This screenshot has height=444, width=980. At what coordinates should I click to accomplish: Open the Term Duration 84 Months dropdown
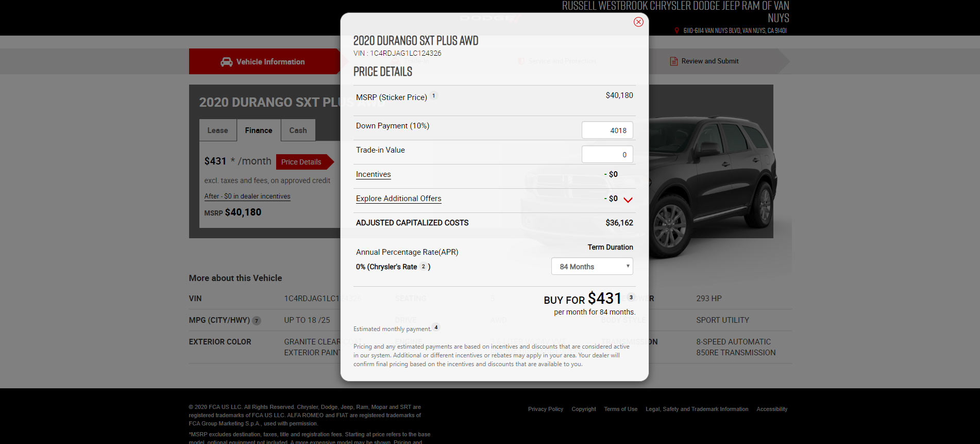(x=592, y=267)
